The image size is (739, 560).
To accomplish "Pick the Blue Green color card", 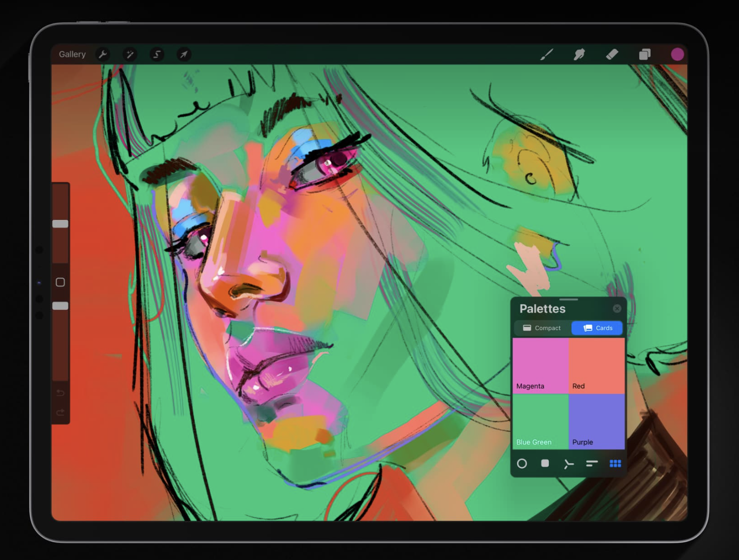I will pos(540,421).
